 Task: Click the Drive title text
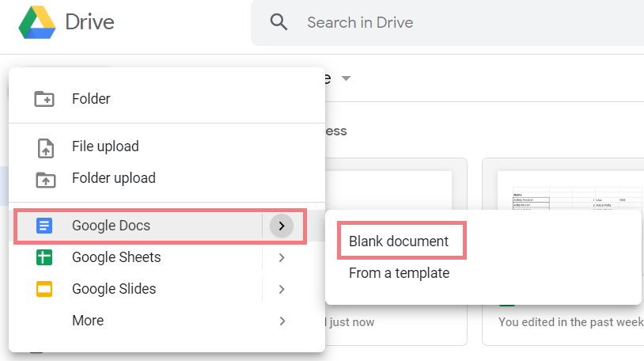point(90,22)
